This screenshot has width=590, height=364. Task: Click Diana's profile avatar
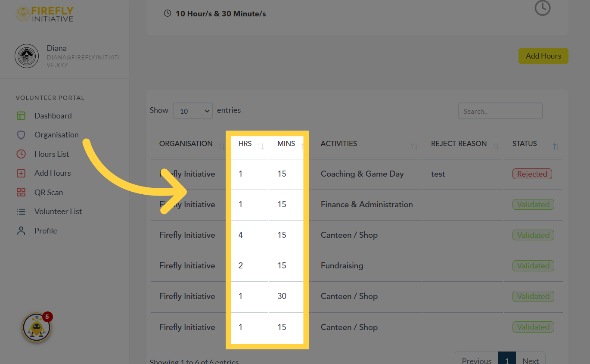27,56
